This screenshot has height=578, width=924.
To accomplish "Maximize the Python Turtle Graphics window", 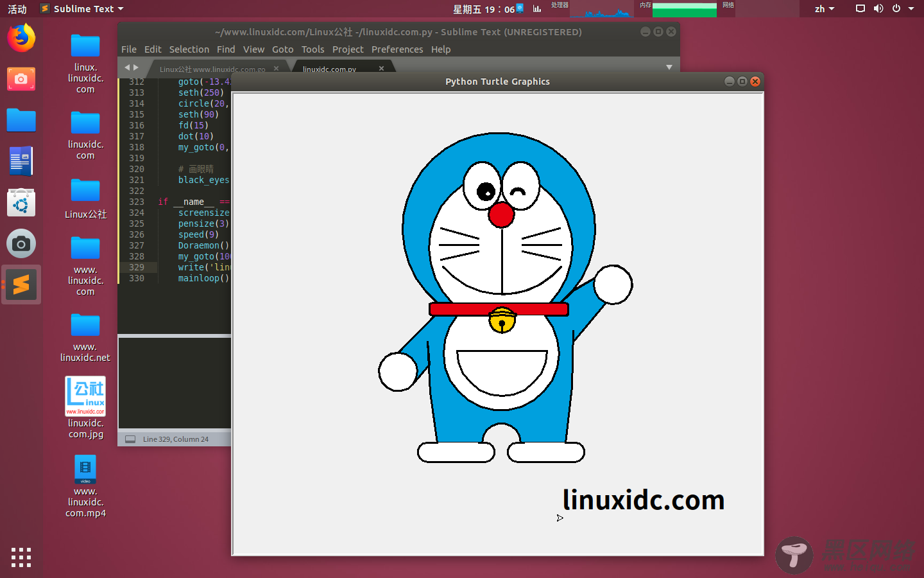I will coord(742,81).
